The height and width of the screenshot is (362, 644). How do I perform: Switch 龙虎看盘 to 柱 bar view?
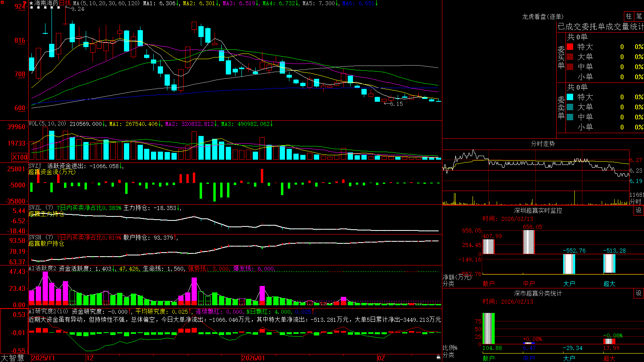click(x=629, y=16)
